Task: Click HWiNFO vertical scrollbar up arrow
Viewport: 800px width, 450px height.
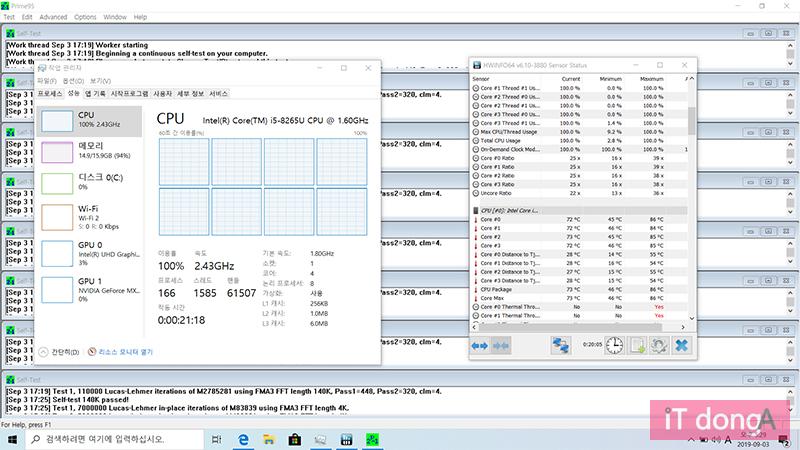Action: 692,79
